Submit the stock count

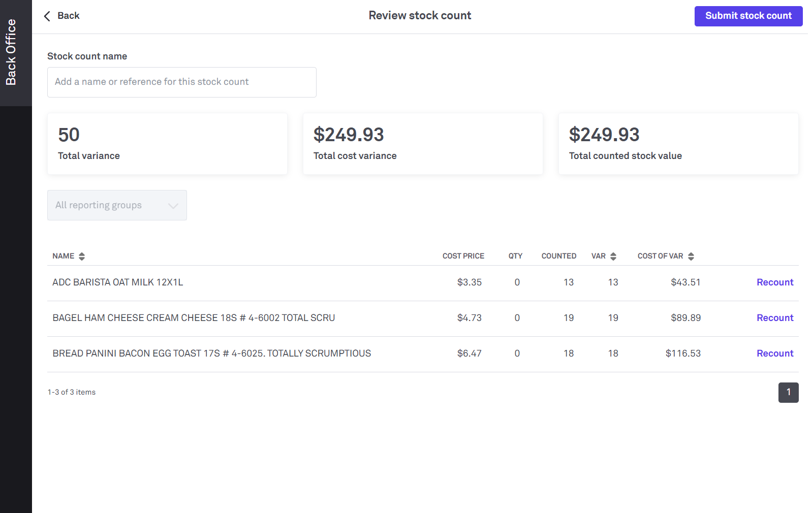coord(748,16)
